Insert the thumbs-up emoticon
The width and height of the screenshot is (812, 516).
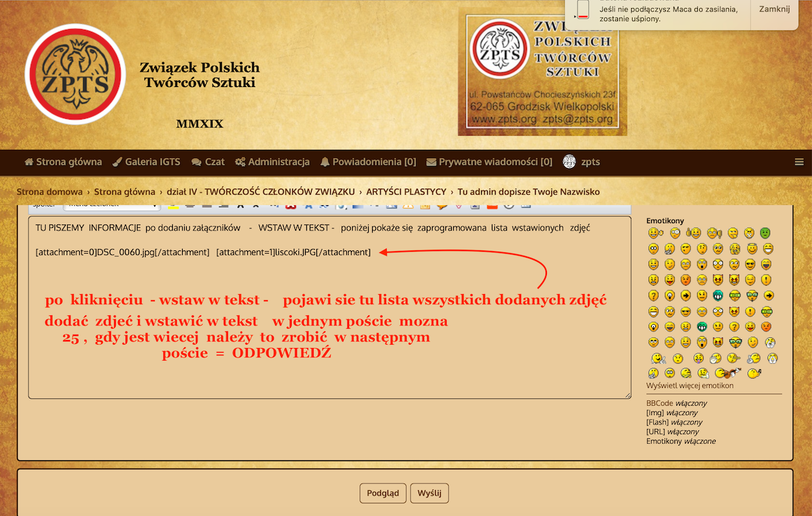tap(694, 233)
